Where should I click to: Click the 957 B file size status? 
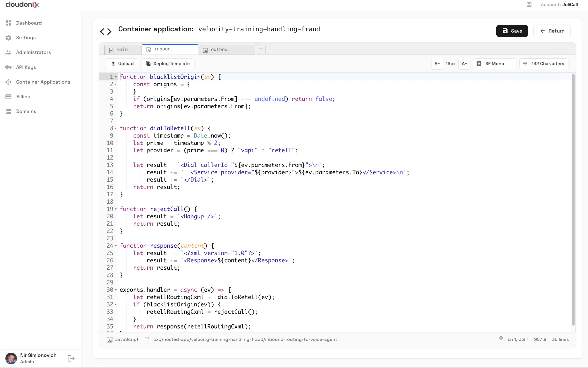(540, 340)
